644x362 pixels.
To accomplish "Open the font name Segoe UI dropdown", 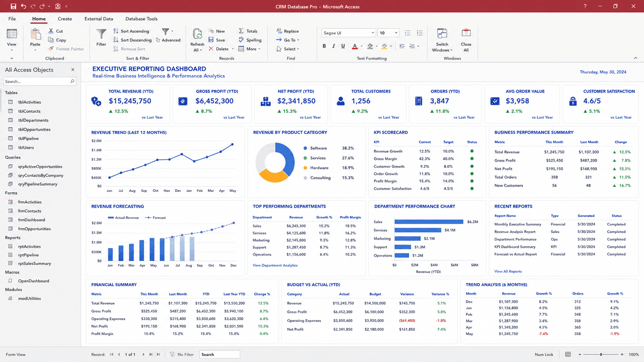I will pos(372,33).
